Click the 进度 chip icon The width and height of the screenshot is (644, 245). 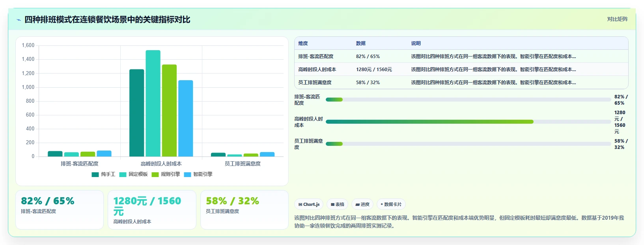(357, 205)
